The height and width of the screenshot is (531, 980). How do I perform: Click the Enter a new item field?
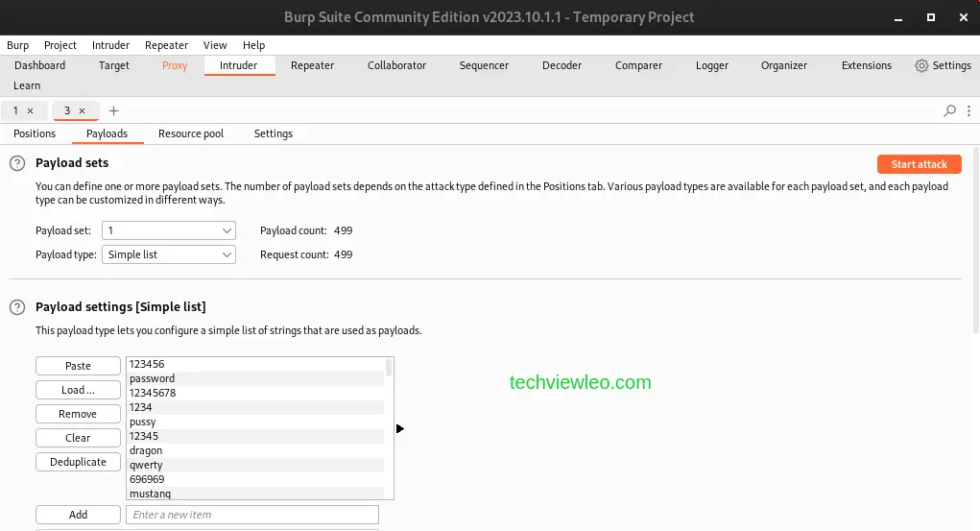click(x=251, y=515)
